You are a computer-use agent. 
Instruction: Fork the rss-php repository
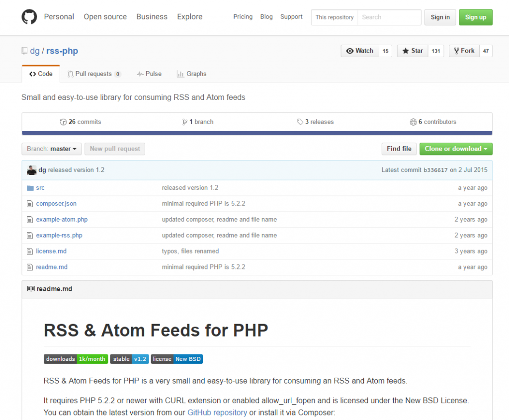(x=464, y=51)
